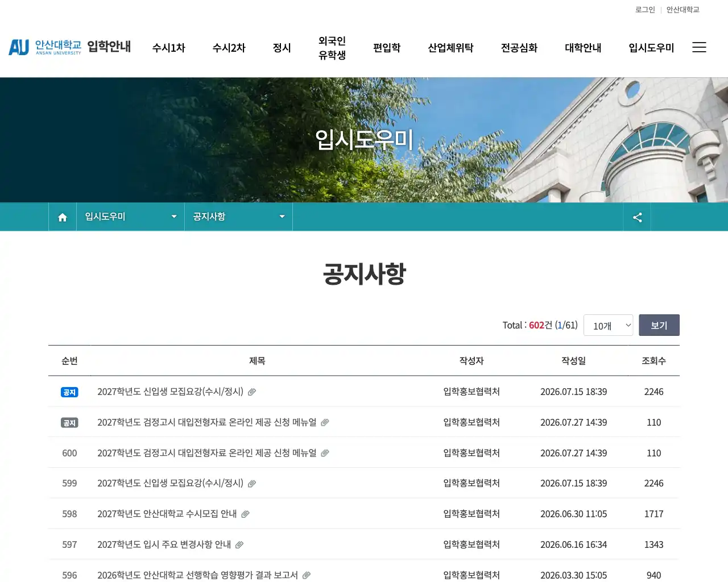Viewport: 728px width, 582px height.
Task: Open post 599 신입생 모집요강 notice
Action: [x=170, y=483]
